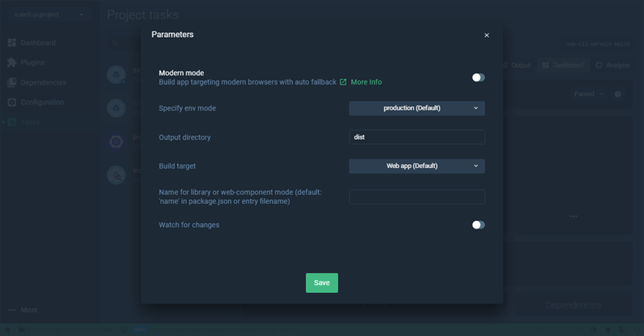This screenshot has height=336, width=644.
Task: Open the Specify env mode dropdown
Action: tap(417, 108)
